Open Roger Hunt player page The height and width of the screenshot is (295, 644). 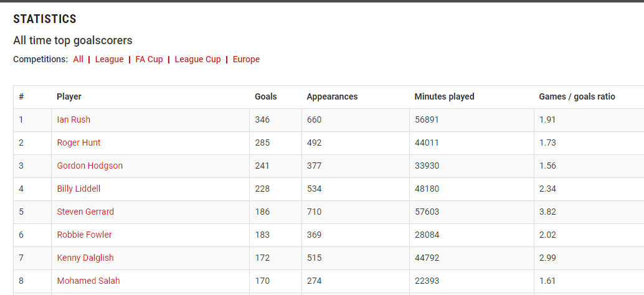click(78, 143)
